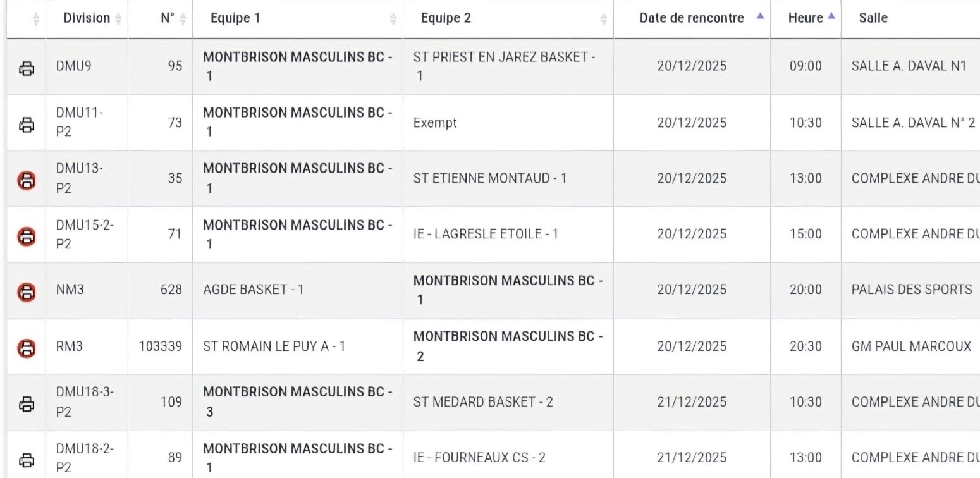Click the print icon for DMU9 match 95
The height and width of the screenshot is (478, 980).
tap(27, 68)
